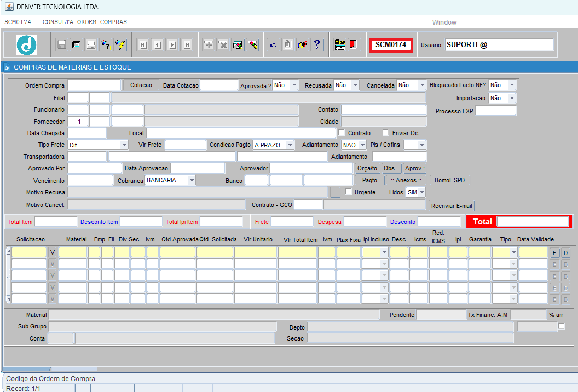Click the screen capture monitor icon
Viewport: 578px width, 392px height.
click(76, 45)
